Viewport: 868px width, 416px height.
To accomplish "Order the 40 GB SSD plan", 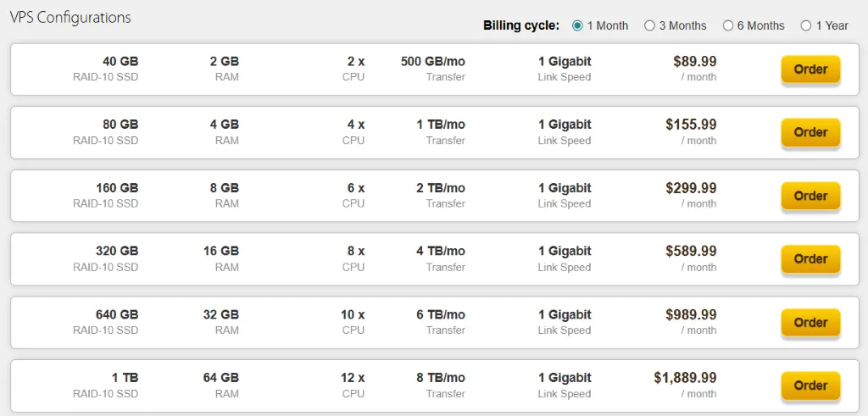I will coord(810,69).
